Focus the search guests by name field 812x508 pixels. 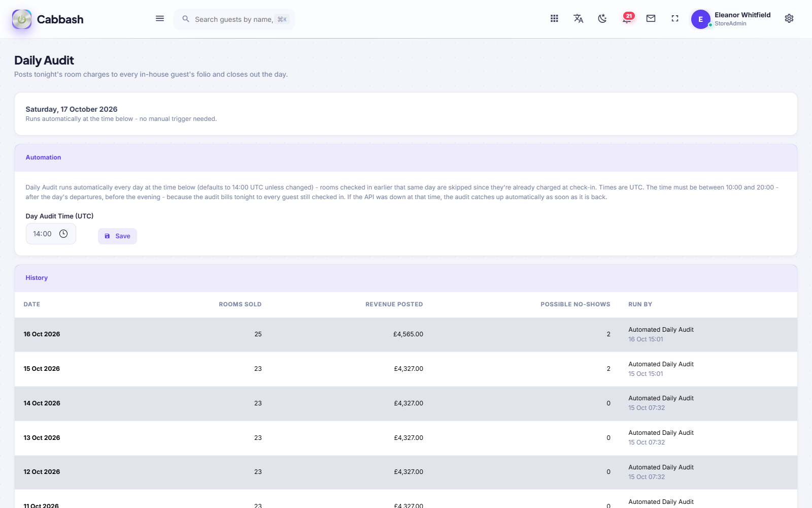coord(234,19)
